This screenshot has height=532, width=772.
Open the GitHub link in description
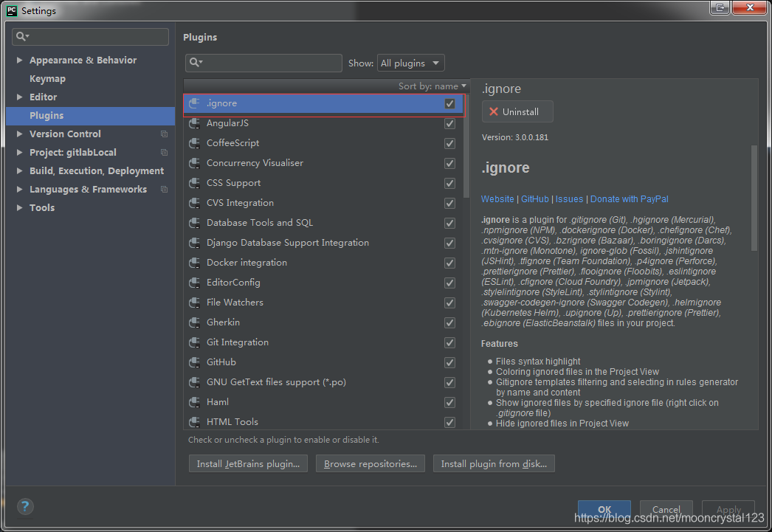[x=534, y=198]
